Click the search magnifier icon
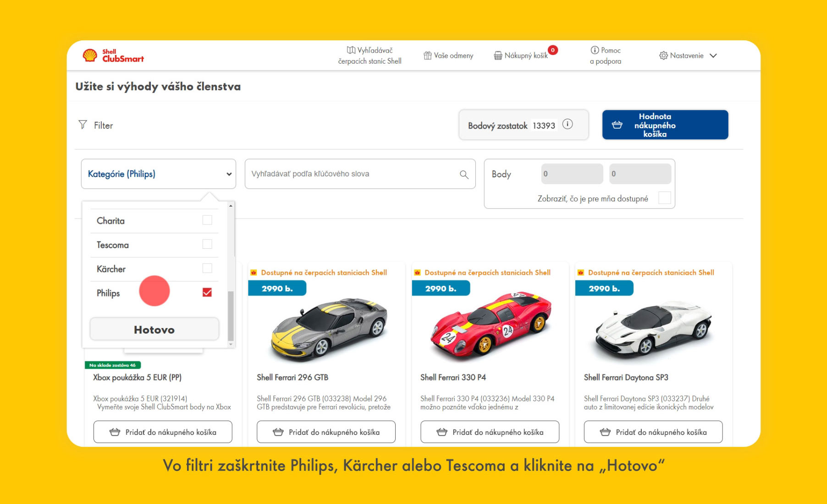The width and height of the screenshot is (827, 504). [464, 174]
